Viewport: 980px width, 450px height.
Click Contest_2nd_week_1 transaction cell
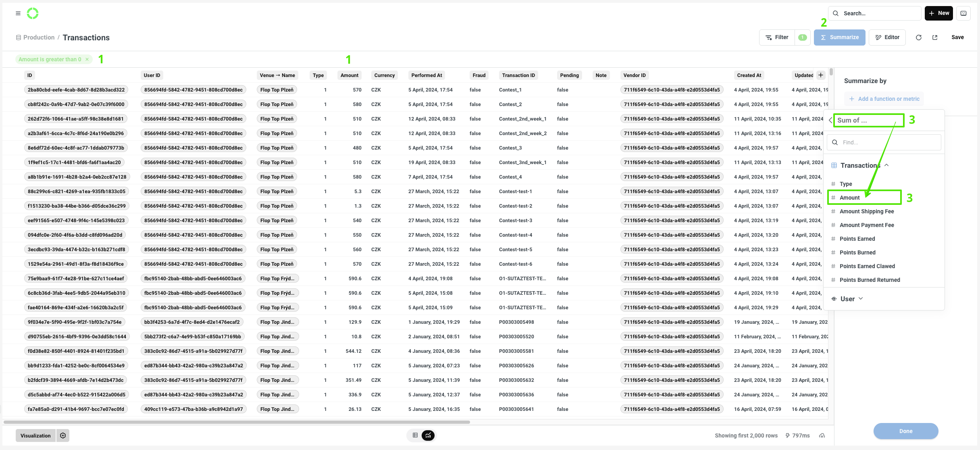tap(522, 119)
